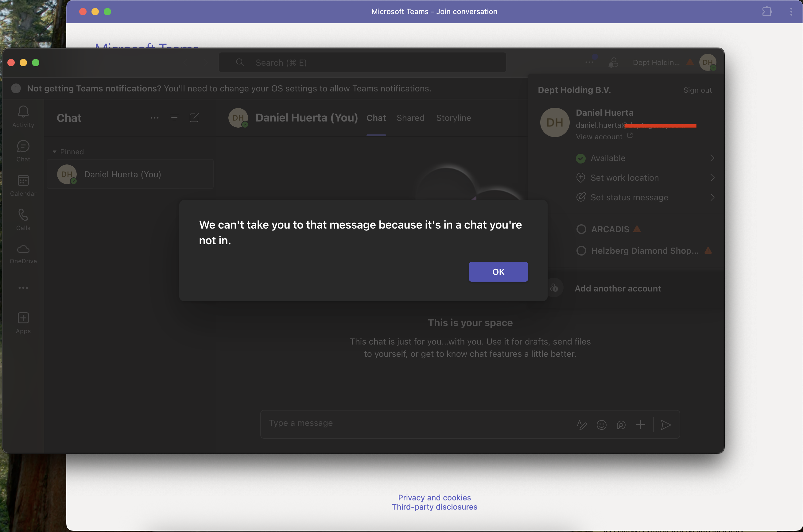Switch to the Shared tab

coord(410,118)
